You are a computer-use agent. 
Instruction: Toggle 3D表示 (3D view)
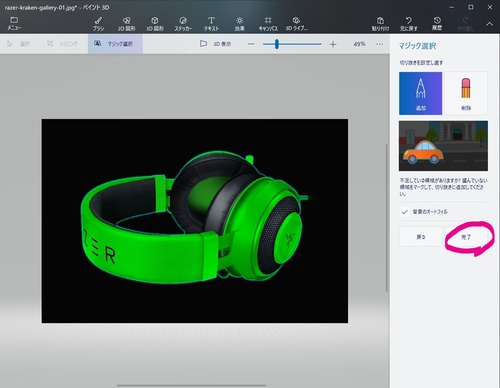point(215,44)
